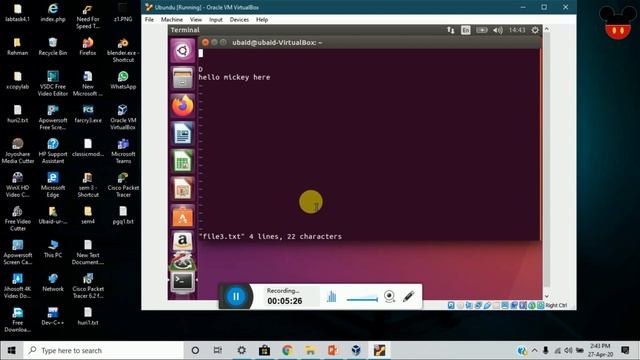Select the Terminal icon in the Ubuntu launcher

pyautogui.click(x=182, y=282)
